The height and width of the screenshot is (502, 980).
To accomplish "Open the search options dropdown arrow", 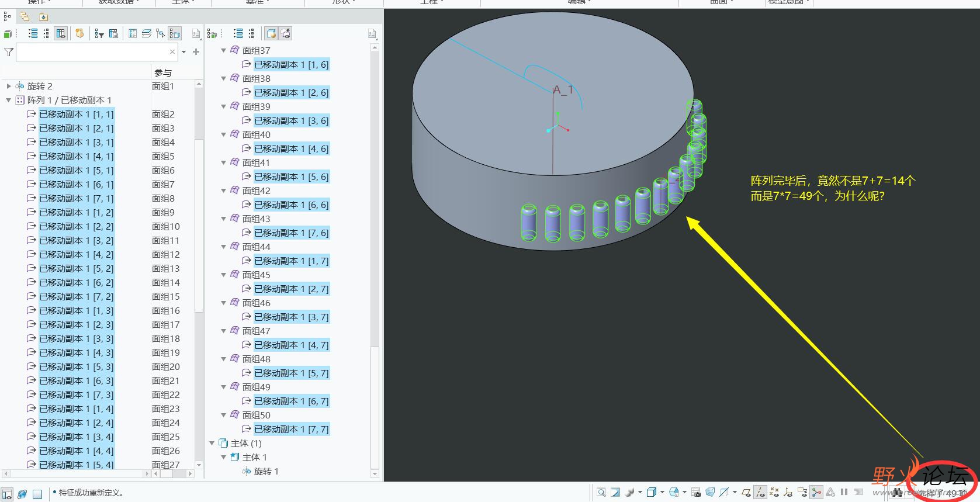I will click(184, 52).
